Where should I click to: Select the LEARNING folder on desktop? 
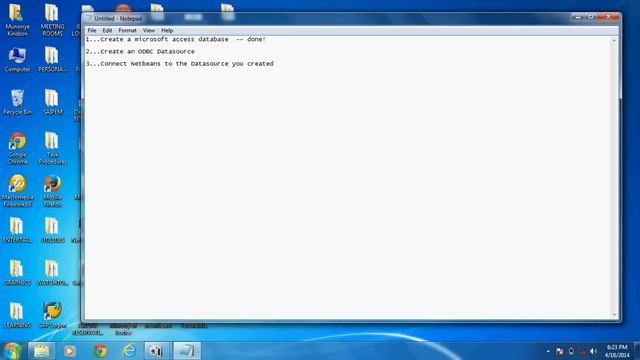[17, 316]
